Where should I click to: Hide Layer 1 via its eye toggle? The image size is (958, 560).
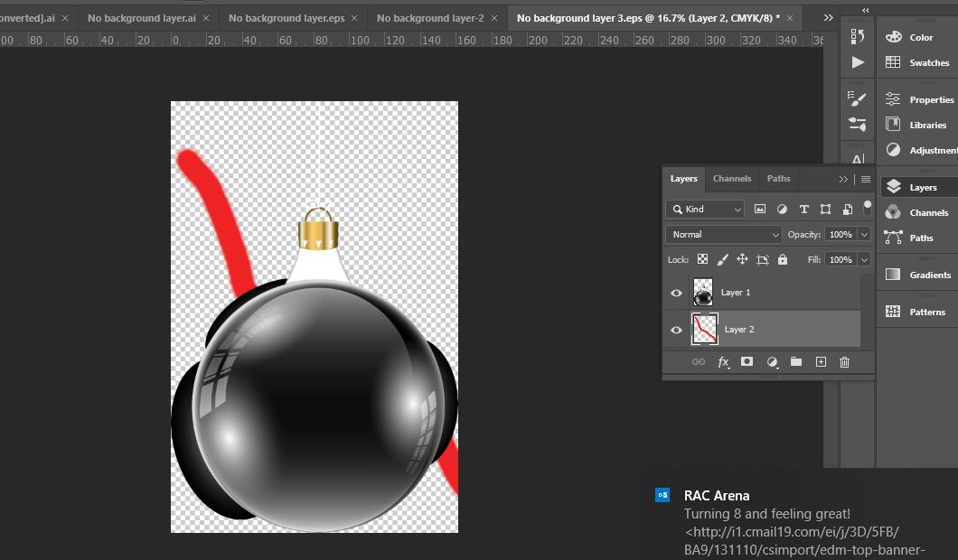pyautogui.click(x=676, y=292)
